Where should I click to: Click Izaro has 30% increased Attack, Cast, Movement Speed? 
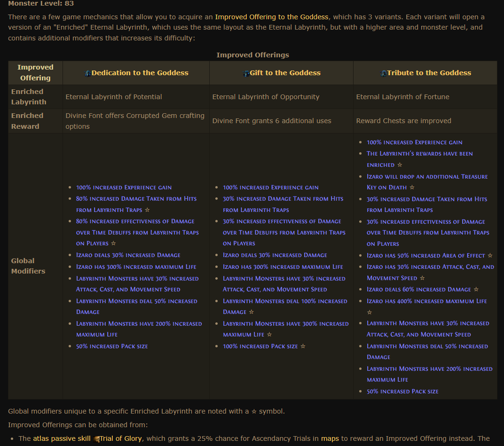point(430,273)
